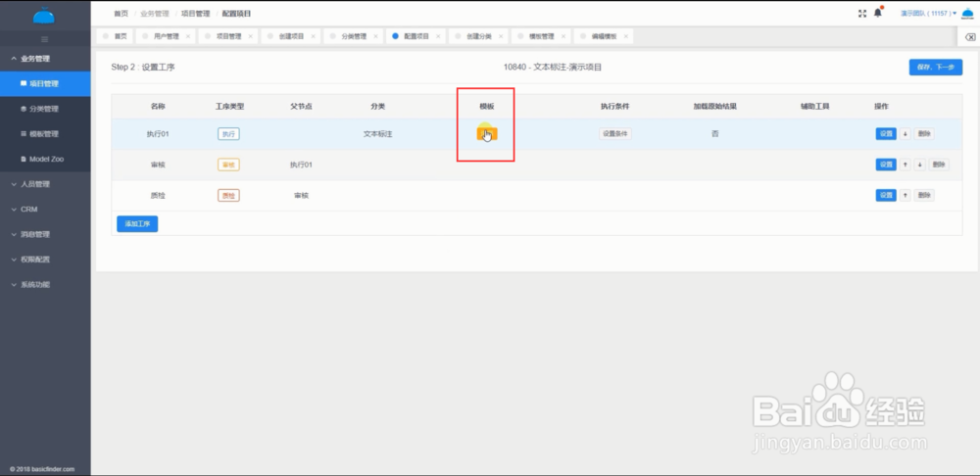Switch to the 编辑模板 tab

pos(603,36)
